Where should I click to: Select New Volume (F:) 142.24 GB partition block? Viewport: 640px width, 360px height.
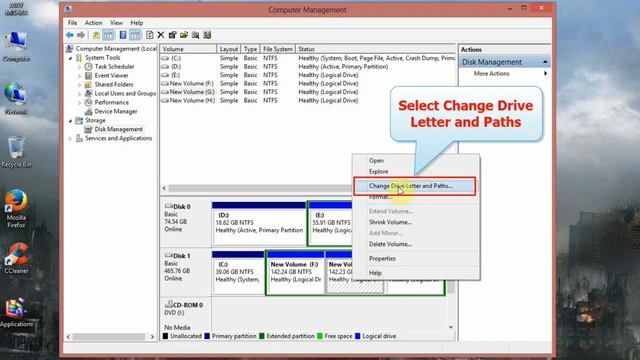(x=296, y=272)
